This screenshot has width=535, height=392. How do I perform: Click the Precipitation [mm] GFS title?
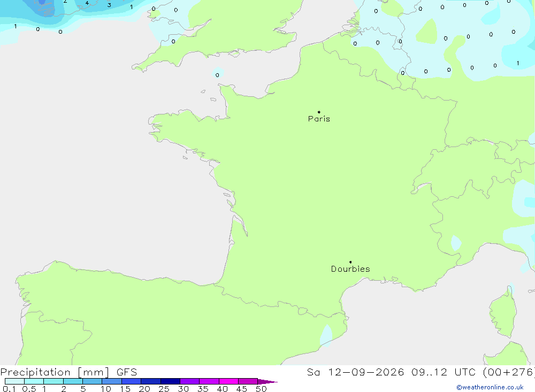[68, 372]
